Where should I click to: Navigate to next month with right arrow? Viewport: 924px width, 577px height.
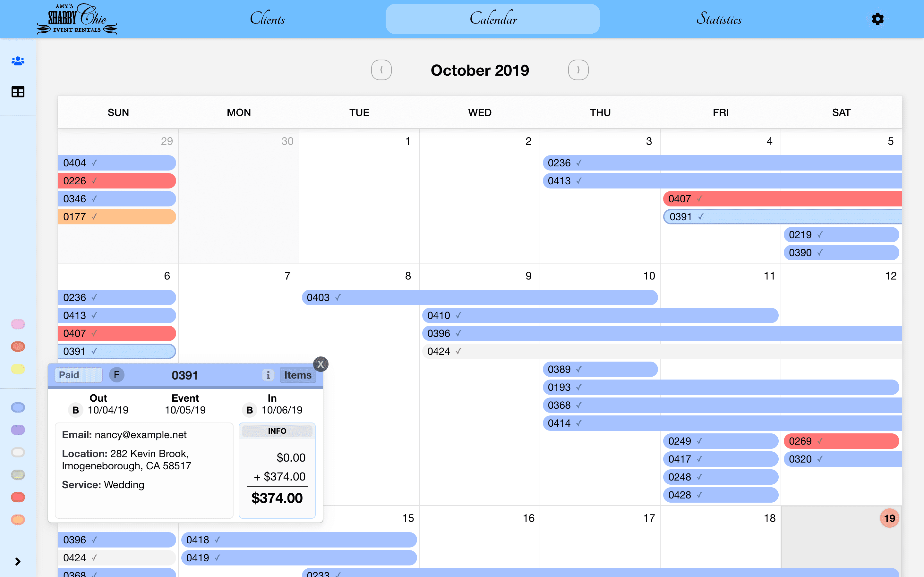pyautogui.click(x=578, y=70)
